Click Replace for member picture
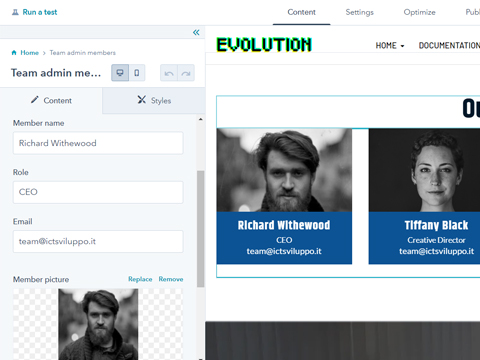This screenshot has width=480, height=360. tap(140, 279)
